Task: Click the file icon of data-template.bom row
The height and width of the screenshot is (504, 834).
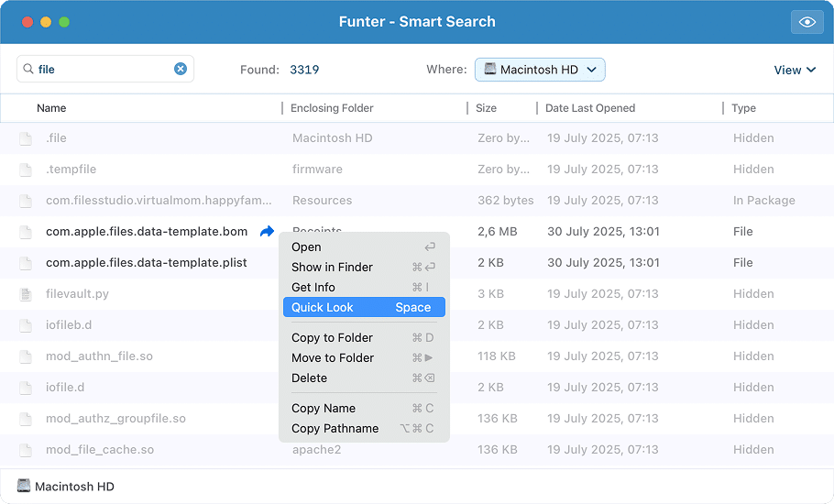Action: coord(25,232)
